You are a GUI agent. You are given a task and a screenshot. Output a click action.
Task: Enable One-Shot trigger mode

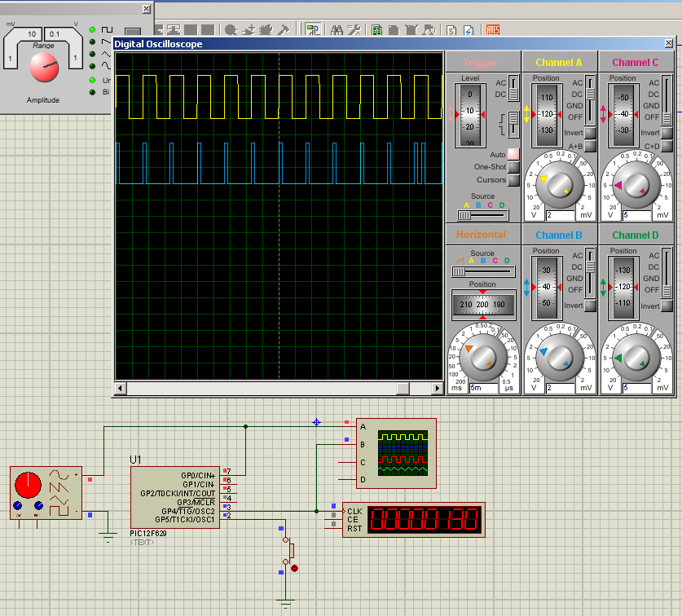(x=513, y=167)
